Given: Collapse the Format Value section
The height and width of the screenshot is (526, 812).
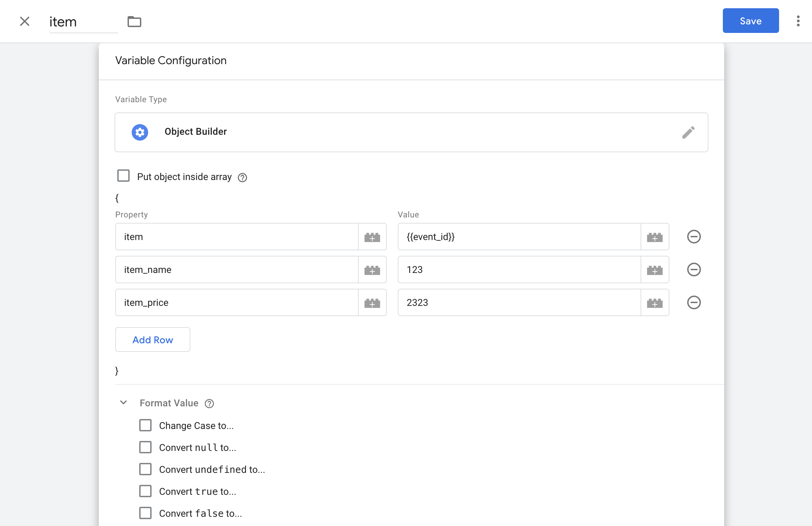Looking at the screenshot, I should pyautogui.click(x=123, y=403).
